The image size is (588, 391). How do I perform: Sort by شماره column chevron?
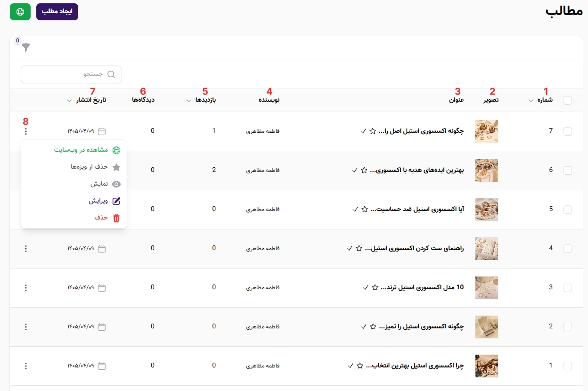click(x=531, y=100)
